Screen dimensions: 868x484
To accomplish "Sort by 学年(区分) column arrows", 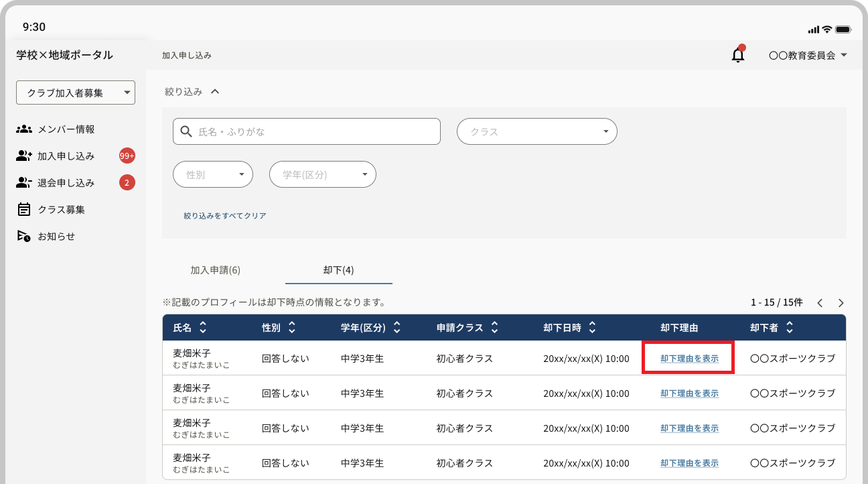I will click(x=396, y=328).
